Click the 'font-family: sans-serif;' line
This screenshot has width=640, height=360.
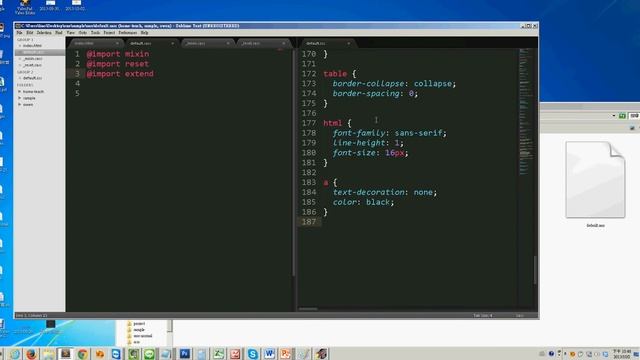(389, 133)
